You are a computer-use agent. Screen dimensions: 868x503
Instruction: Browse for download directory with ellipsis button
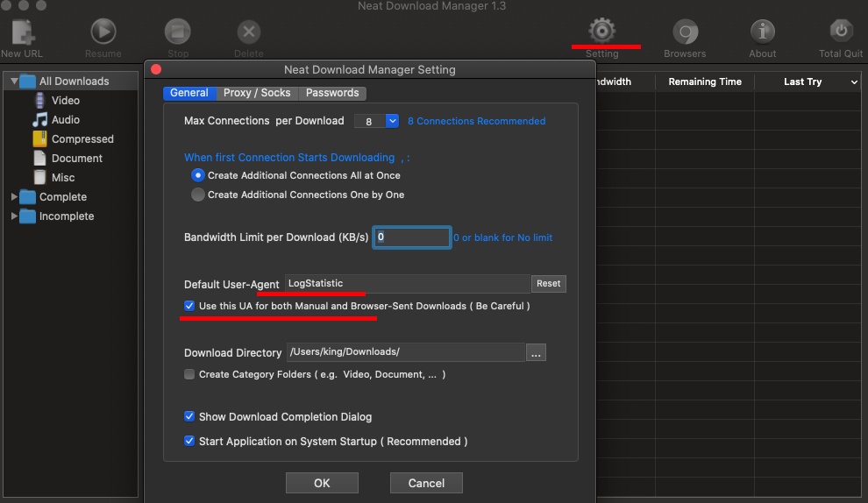[536, 352]
